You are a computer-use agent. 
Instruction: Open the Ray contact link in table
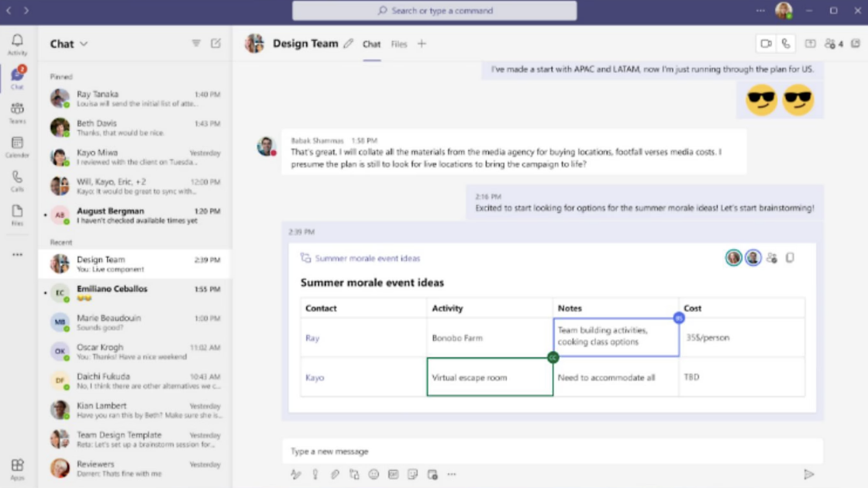312,338
